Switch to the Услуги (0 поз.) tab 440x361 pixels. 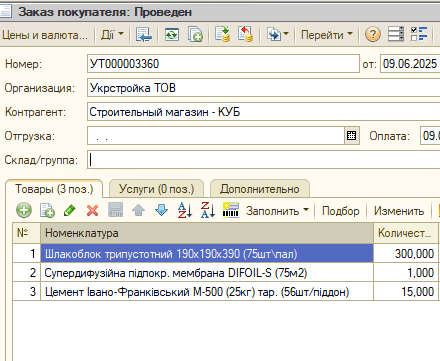(x=156, y=189)
